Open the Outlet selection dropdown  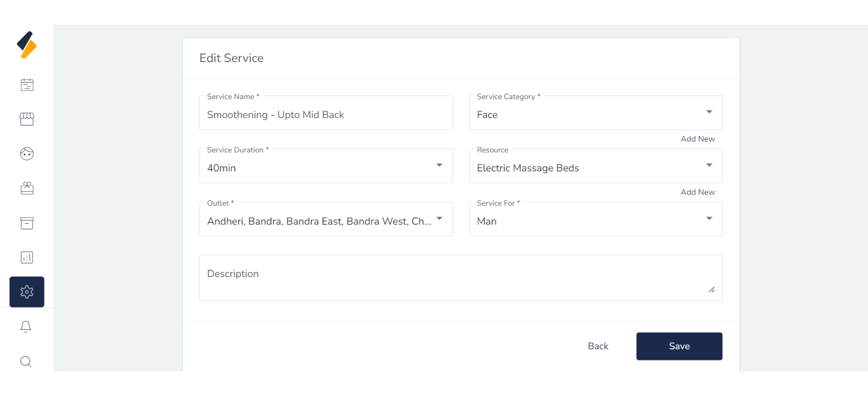click(325, 220)
